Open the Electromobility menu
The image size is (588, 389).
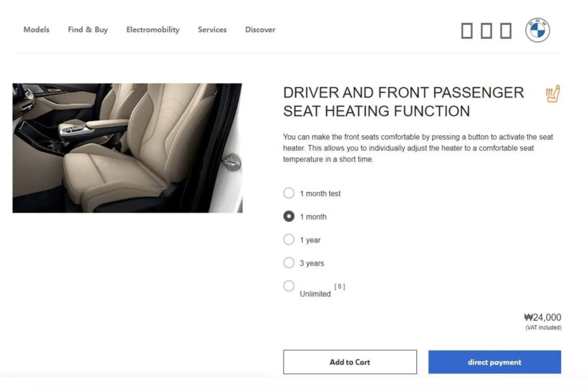tap(152, 29)
